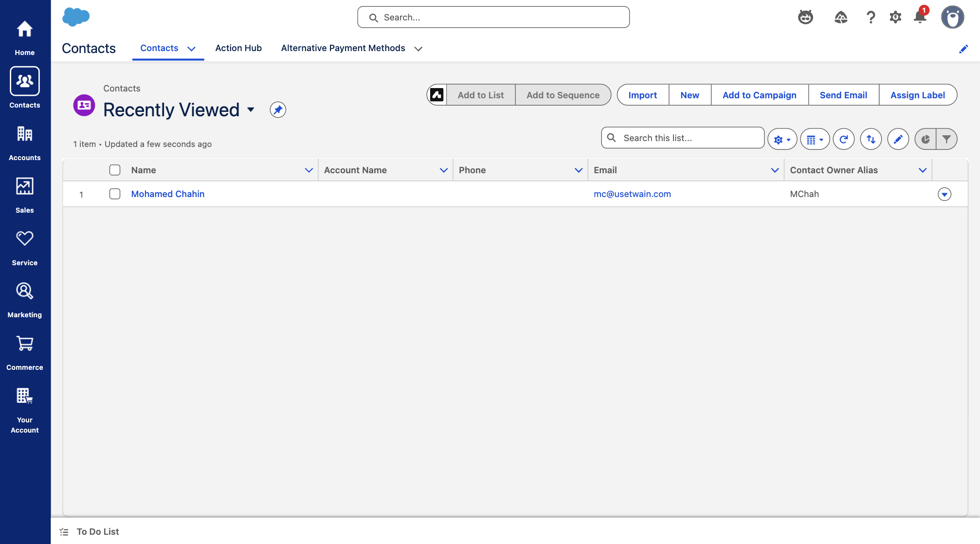Open the filters funnel icon

(x=946, y=139)
